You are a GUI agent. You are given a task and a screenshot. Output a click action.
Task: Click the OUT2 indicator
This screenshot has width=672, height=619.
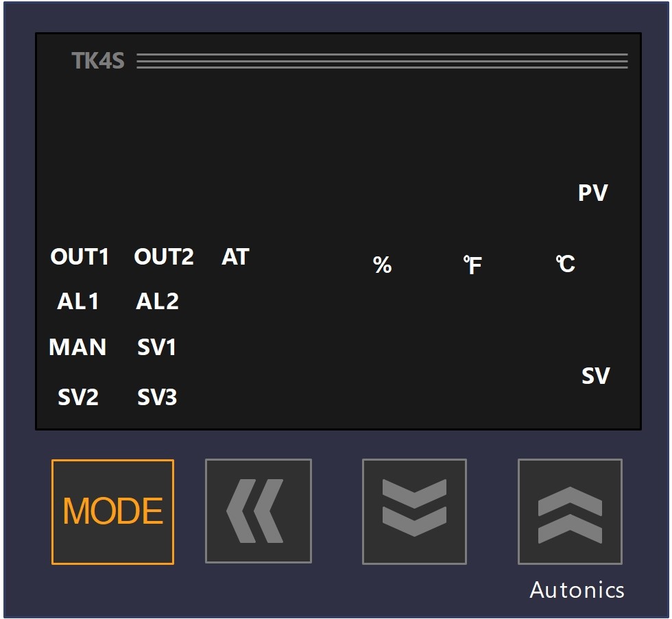coord(164,256)
